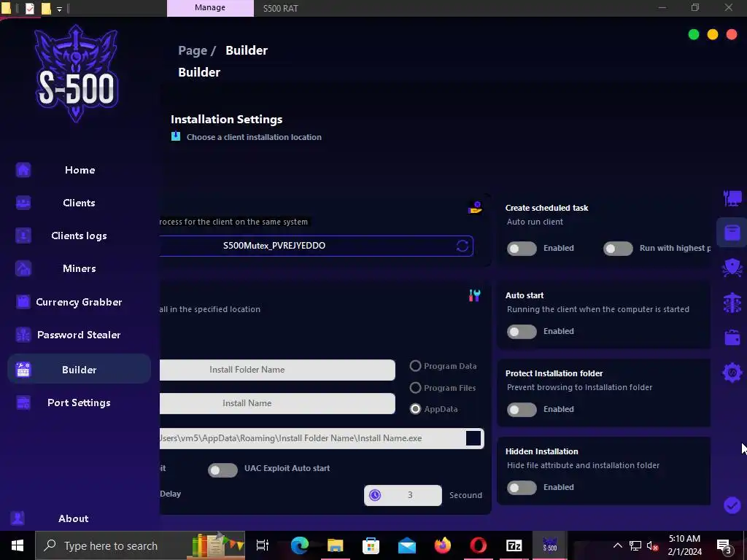
Task: Open the About page
Action: 74,518
